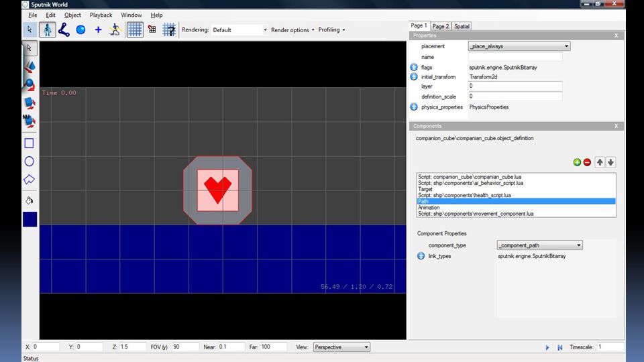Click the layer input field
Image resolution: width=644 pixels, height=362 pixels.
515,86
